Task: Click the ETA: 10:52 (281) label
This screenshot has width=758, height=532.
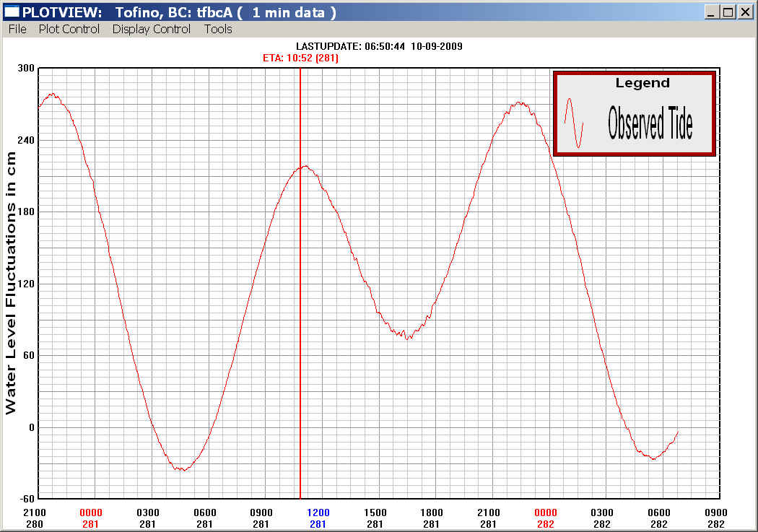Action: [x=300, y=58]
